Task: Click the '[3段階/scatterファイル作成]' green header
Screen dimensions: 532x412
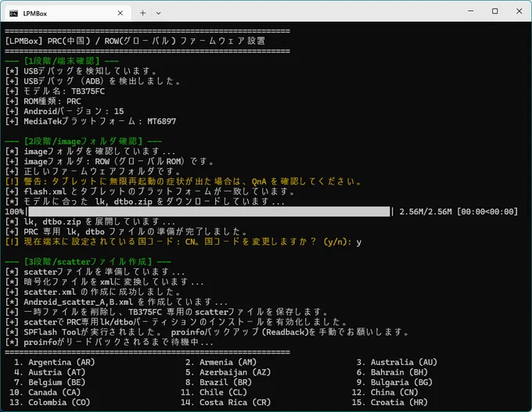Action: 88,262
